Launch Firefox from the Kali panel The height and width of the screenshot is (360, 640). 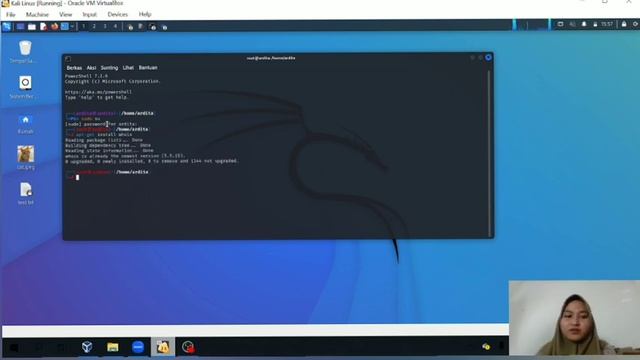point(54,27)
